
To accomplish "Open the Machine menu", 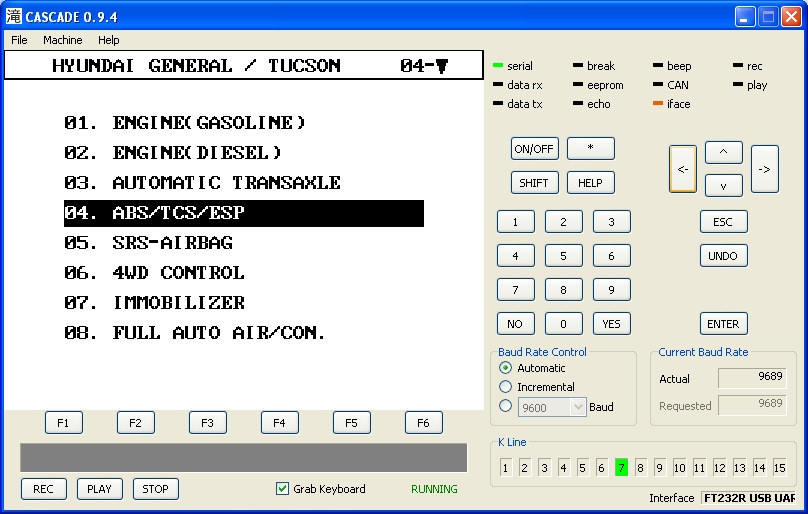I will (x=62, y=40).
